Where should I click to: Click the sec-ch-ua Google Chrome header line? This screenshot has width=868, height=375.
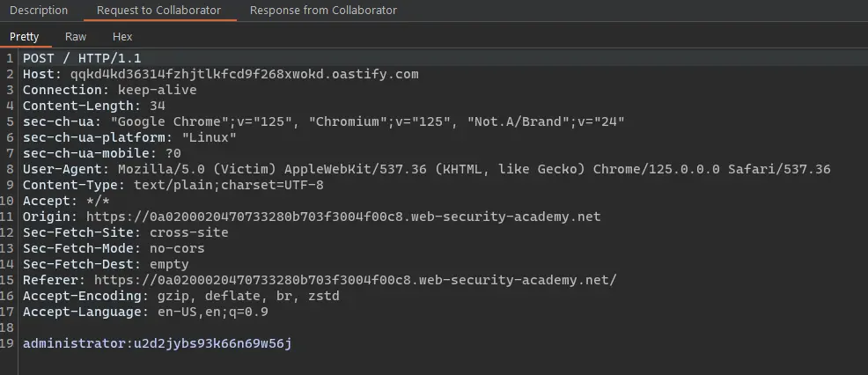coord(323,121)
